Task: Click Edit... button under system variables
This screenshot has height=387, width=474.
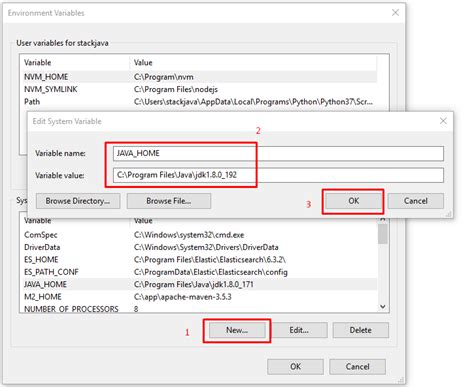Action: [x=299, y=330]
